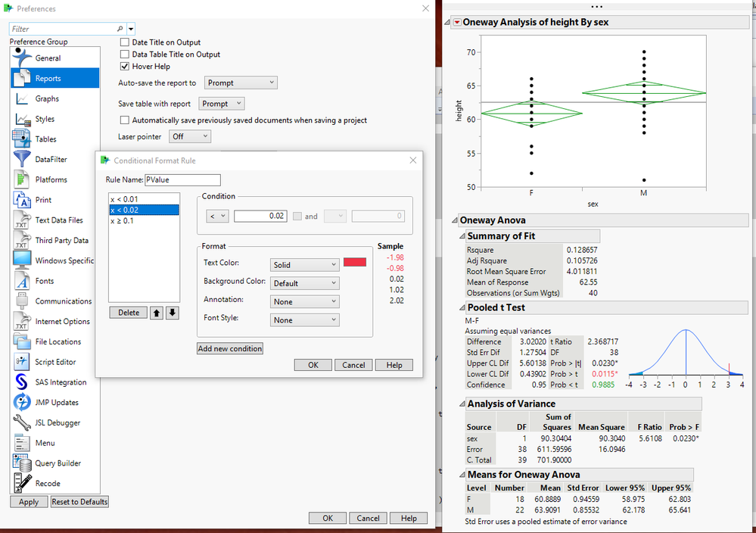Screen dimensions: 756x533
Task: Click the Rule Name PValue field
Action: 182,180
